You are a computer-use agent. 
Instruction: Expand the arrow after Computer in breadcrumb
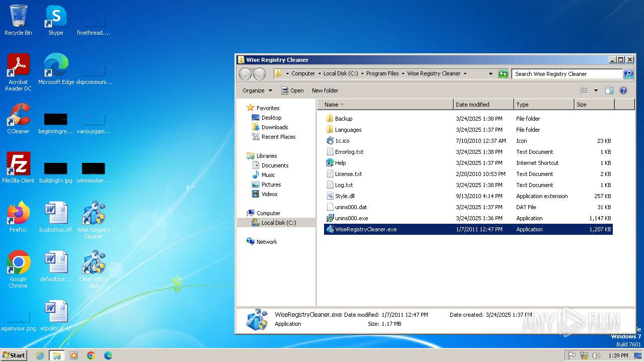click(319, 74)
